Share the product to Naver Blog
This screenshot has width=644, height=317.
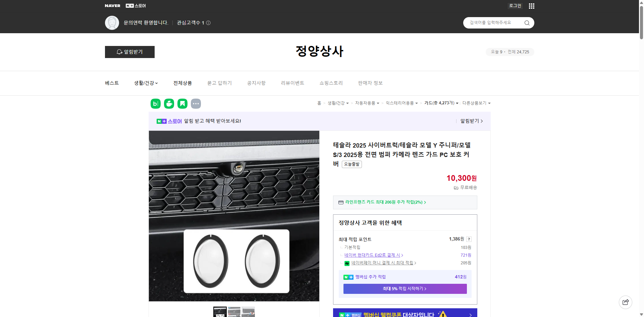tap(155, 104)
